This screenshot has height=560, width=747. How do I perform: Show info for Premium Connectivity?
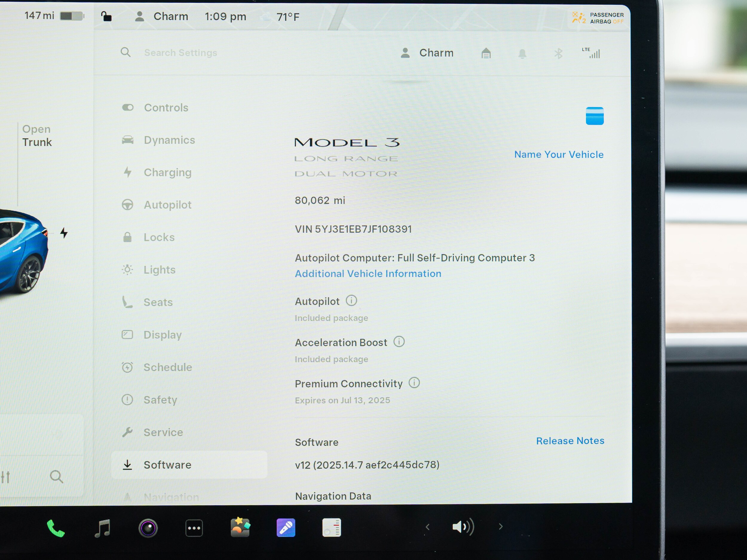(414, 383)
